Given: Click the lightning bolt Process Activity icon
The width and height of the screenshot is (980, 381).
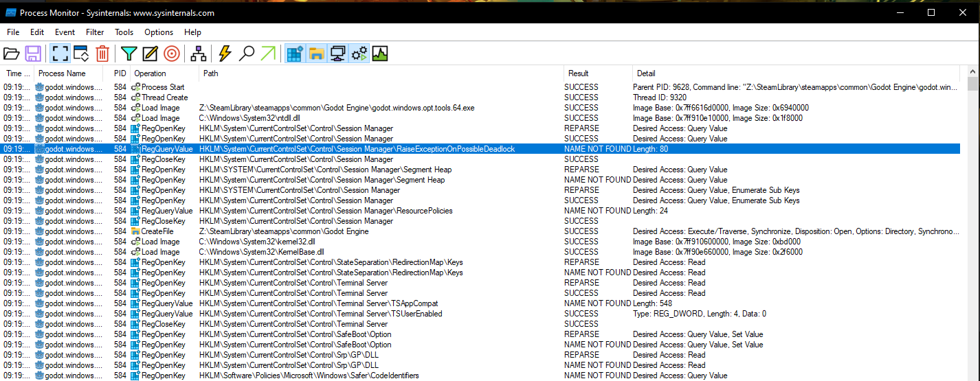Looking at the screenshot, I should click(225, 54).
